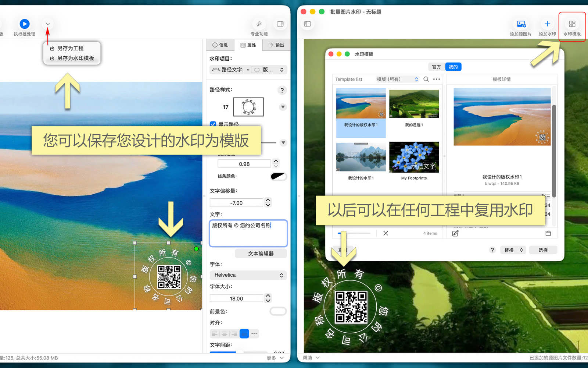Click the edit pencil icon in template details
The height and width of the screenshot is (368, 588).
[455, 233]
